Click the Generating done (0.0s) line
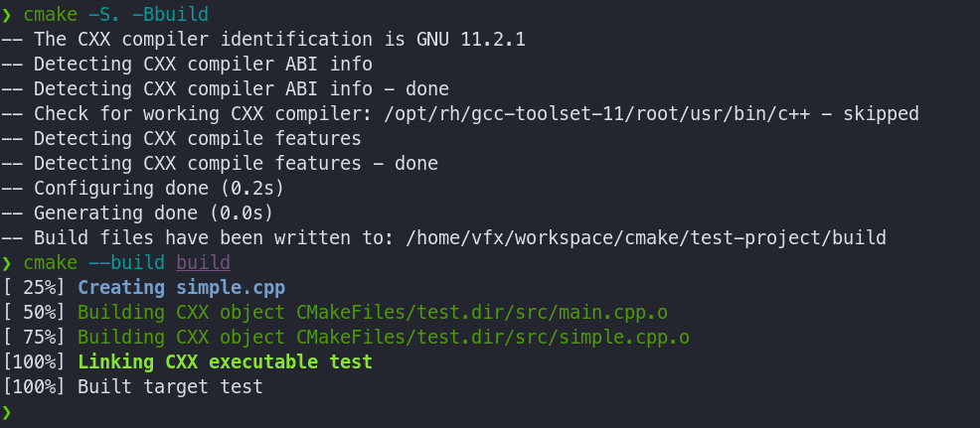 click(x=153, y=214)
